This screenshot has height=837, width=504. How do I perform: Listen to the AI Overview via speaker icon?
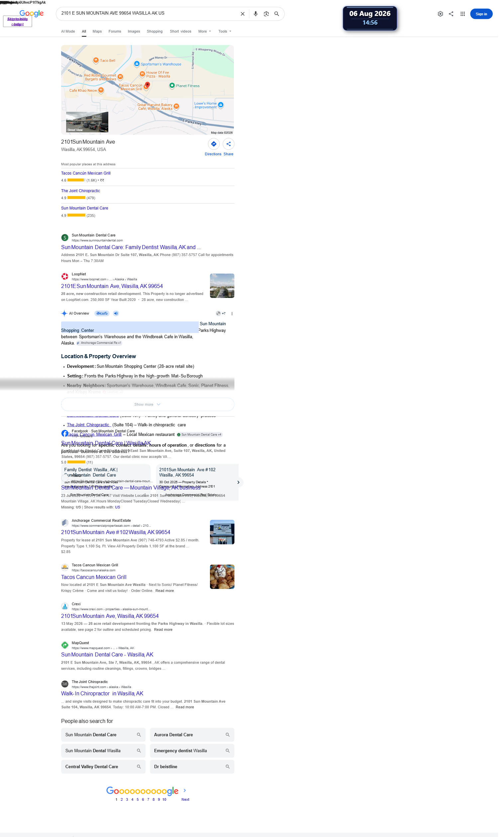(116, 314)
